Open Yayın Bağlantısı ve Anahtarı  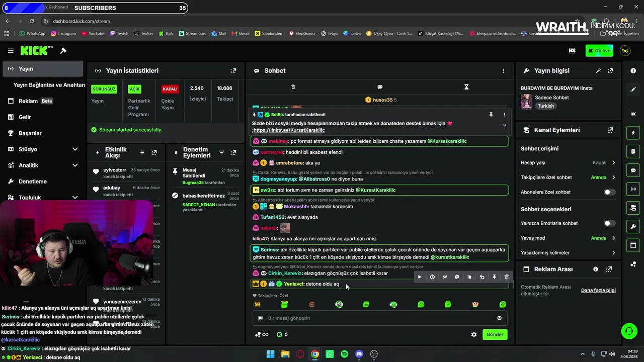tap(49, 85)
